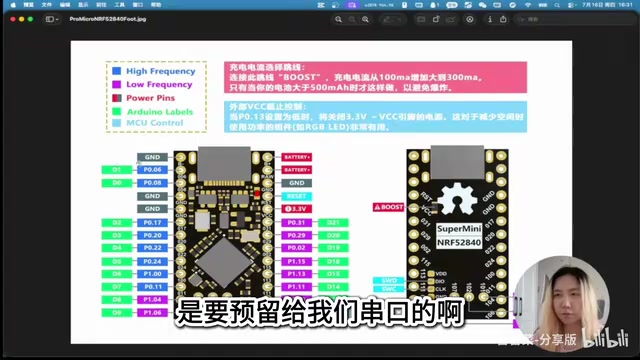Image resolution: width=640 pixels, height=360 pixels.
Task: Click the P1.04 pin label
Action: pyautogui.click(x=152, y=300)
